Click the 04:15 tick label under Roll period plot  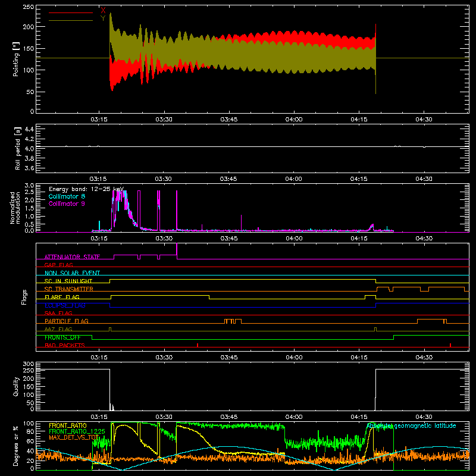pyautogui.click(x=359, y=179)
